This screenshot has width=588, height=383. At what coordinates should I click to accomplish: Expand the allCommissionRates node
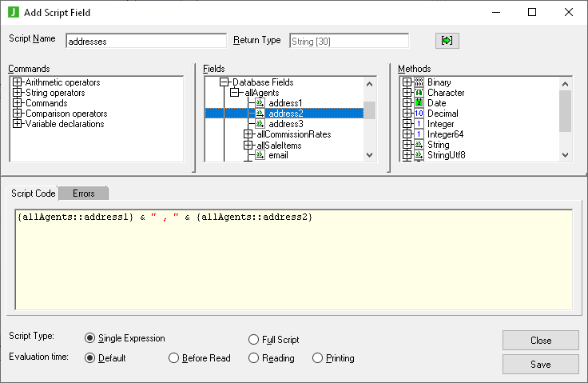248,134
